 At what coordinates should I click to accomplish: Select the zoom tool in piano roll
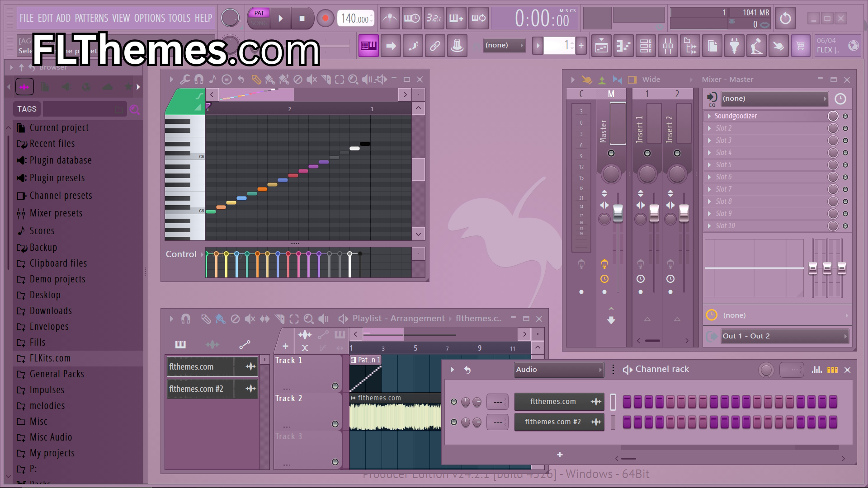coord(353,80)
